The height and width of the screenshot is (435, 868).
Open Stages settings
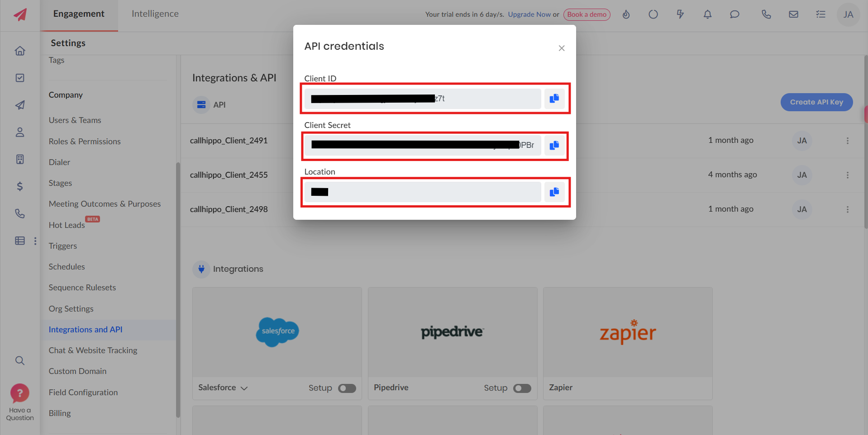click(x=60, y=183)
